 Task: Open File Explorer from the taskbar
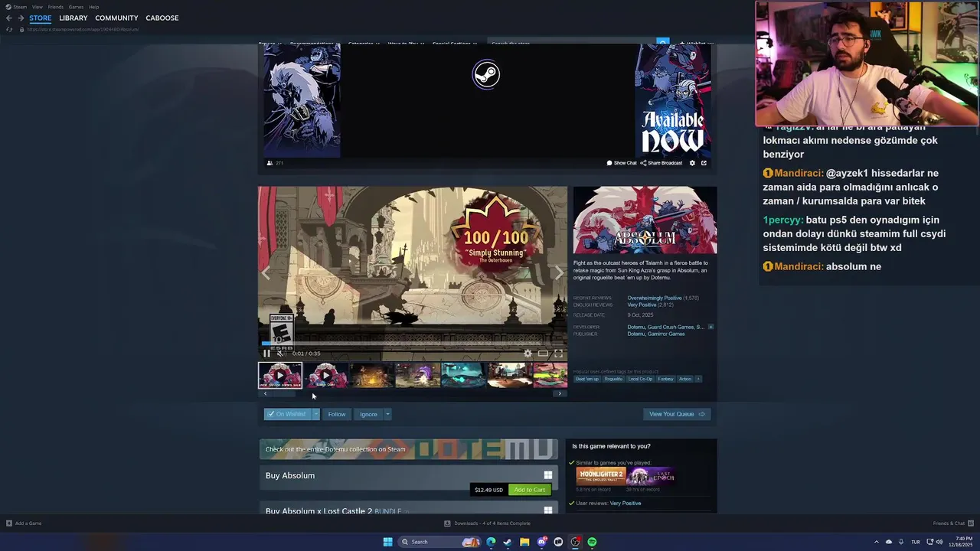click(524, 542)
